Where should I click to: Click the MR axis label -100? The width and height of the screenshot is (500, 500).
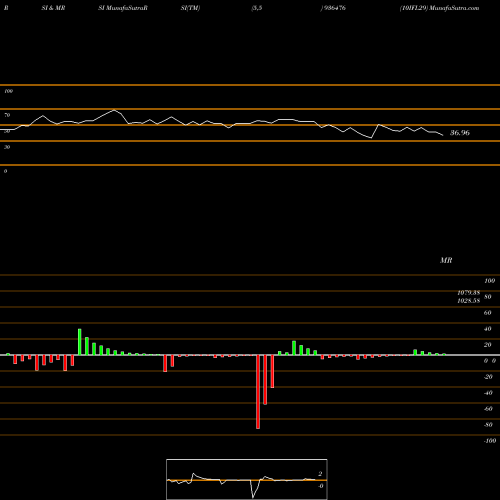click(x=490, y=441)
